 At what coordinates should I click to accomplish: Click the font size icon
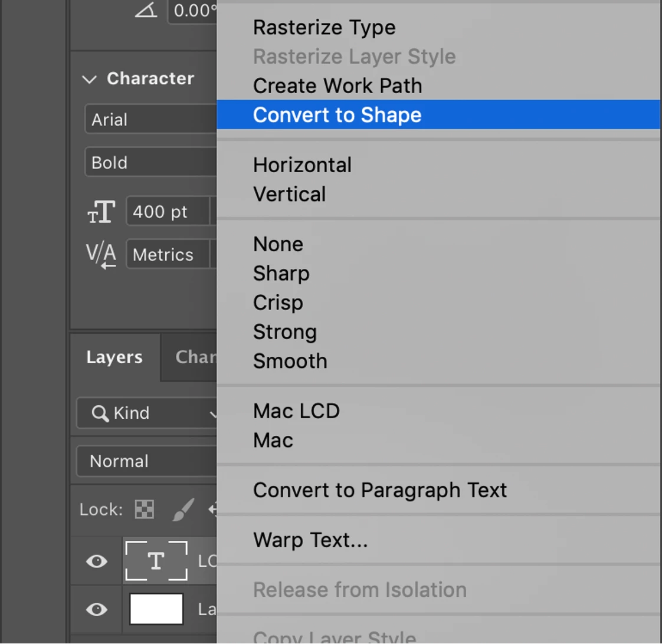click(x=101, y=212)
